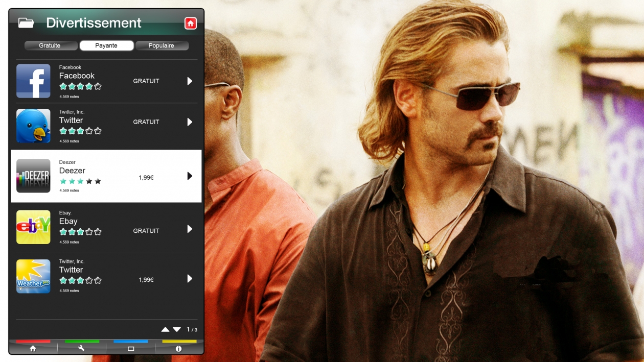Switch to the Gratuite tab

coord(50,46)
